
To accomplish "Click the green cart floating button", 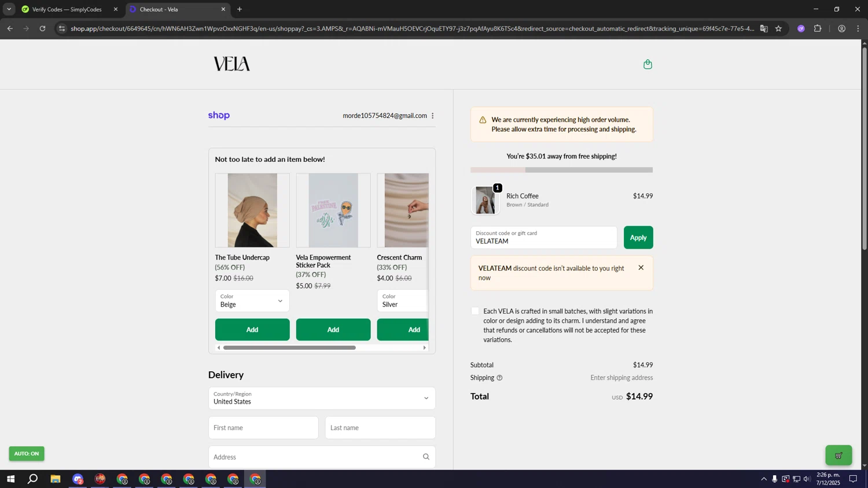I will (838, 456).
